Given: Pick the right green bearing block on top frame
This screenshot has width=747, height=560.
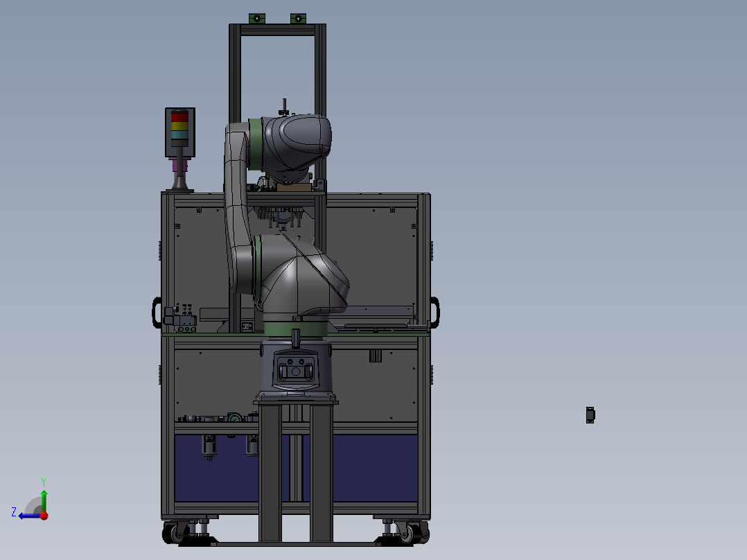Looking at the screenshot, I should 298,19.
